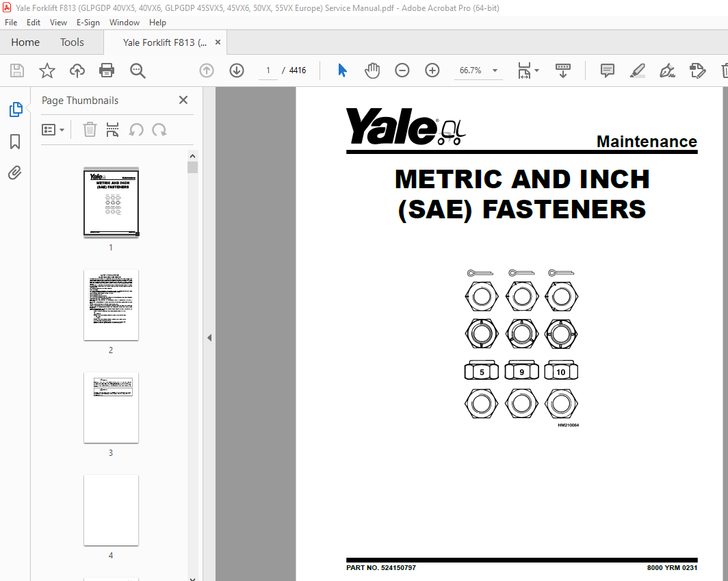Open the Bookmarks sidebar icon
Viewport: 728px width, 581px height.
15,142
